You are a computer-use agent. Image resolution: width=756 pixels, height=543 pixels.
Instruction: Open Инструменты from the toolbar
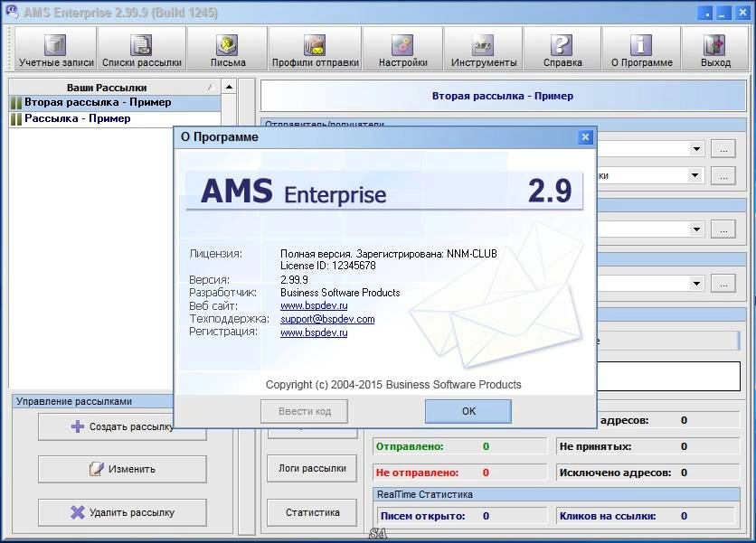(x=484, y=49)
